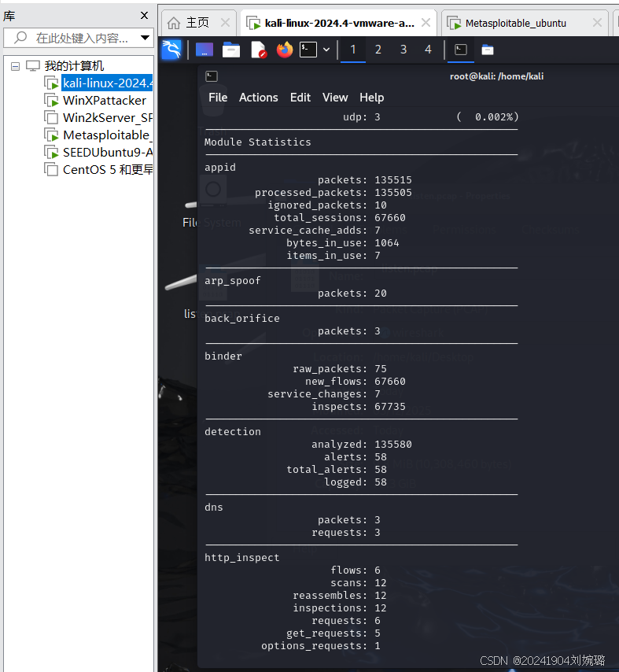Select SEEDUbuntu9 VM in library
This screenshot has height=672, width=619.
[108, 152]
